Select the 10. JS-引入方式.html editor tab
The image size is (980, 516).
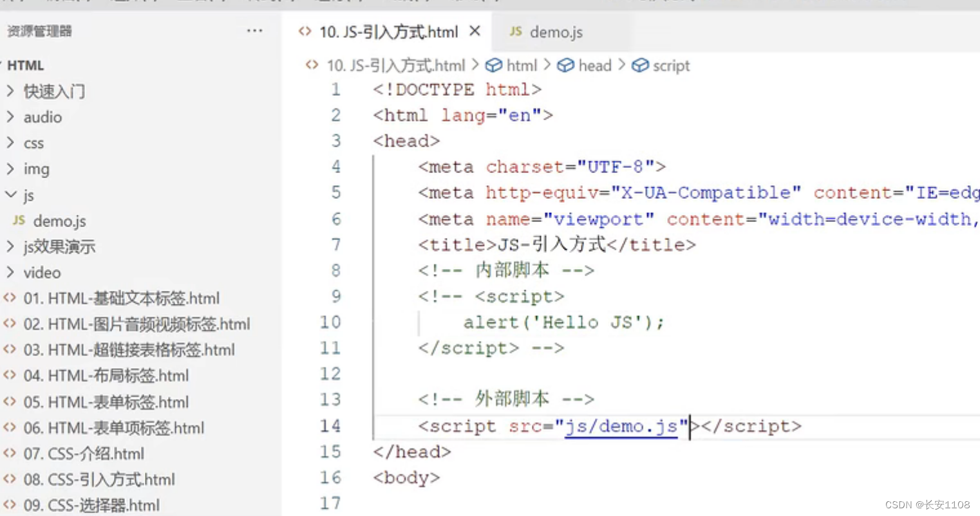pyautogui.click(x=388, y=32)
